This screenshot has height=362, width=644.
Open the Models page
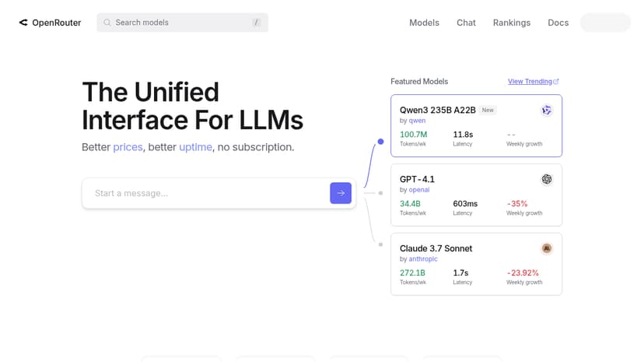click(x=424, y=23)
